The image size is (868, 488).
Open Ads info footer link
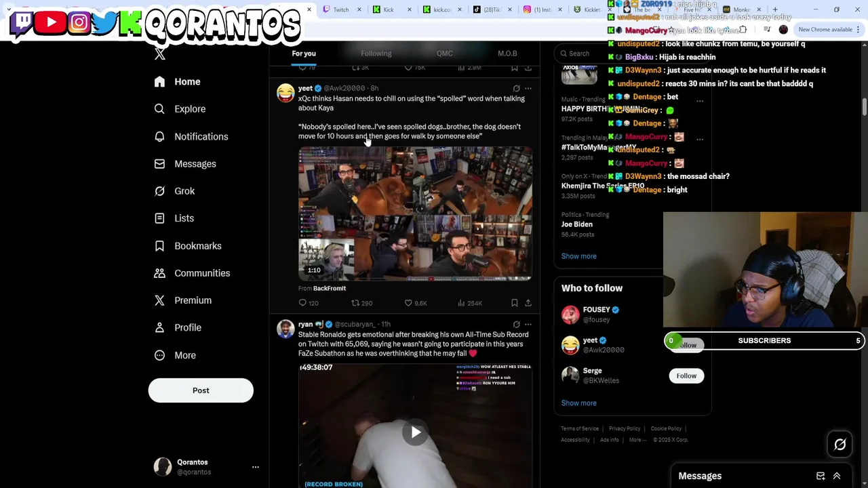(x=610, y=440)
